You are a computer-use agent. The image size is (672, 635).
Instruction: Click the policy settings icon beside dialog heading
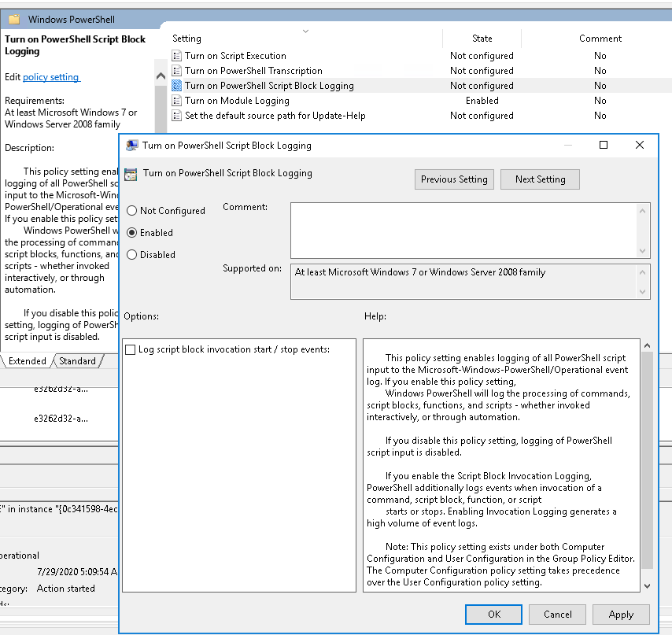[x=131, y=175]
